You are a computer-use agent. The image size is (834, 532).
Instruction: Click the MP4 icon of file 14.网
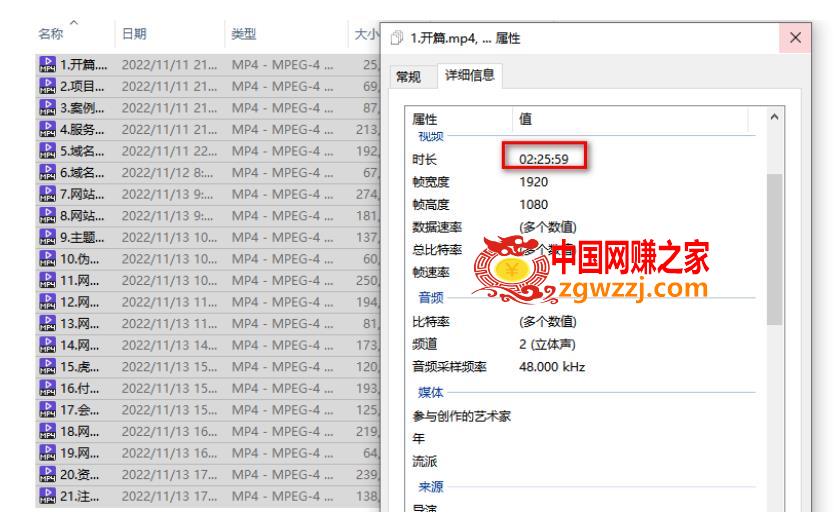coord(47,345)
